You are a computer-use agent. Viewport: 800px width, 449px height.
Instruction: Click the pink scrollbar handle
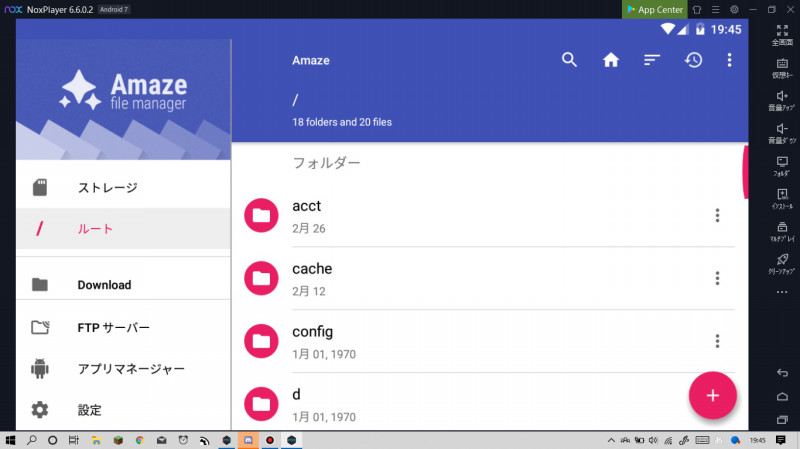tap(745, 172)
